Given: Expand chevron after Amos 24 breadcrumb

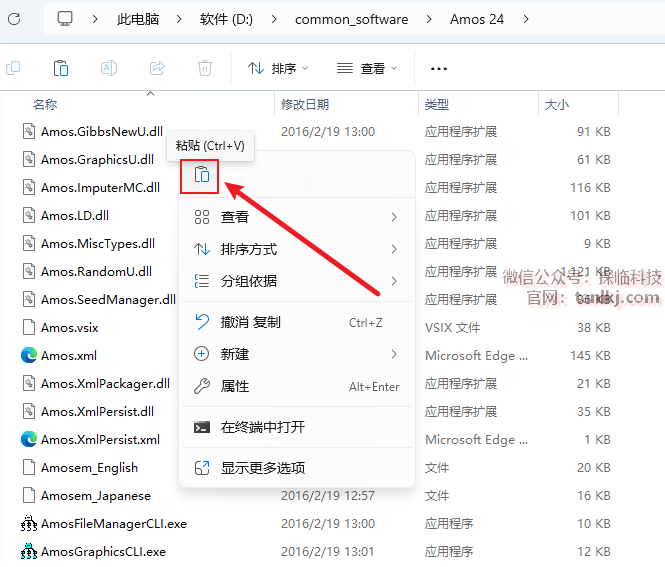Looking at the screenshot, I should (526, 19).
